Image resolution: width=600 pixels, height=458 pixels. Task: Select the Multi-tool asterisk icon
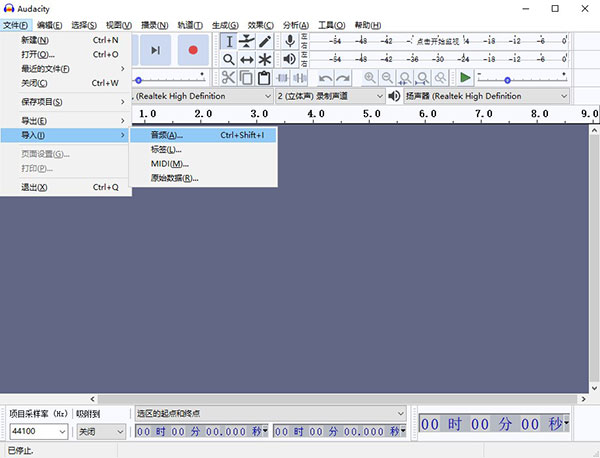[x=265, y=60]
